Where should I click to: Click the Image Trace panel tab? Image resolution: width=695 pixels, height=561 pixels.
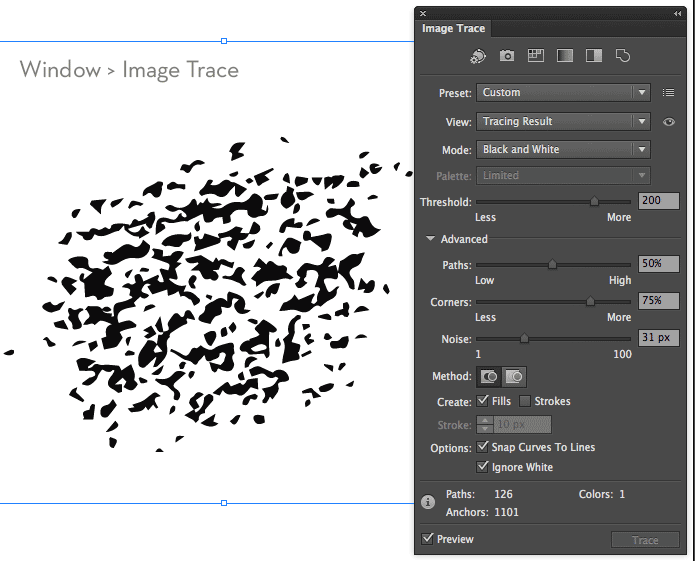coord(453,29)
